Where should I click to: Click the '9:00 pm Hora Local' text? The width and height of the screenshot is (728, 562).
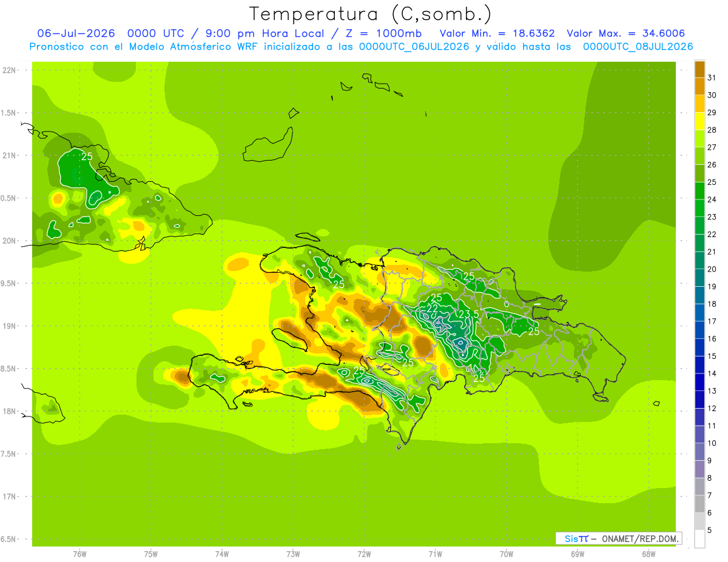[266, 33]
